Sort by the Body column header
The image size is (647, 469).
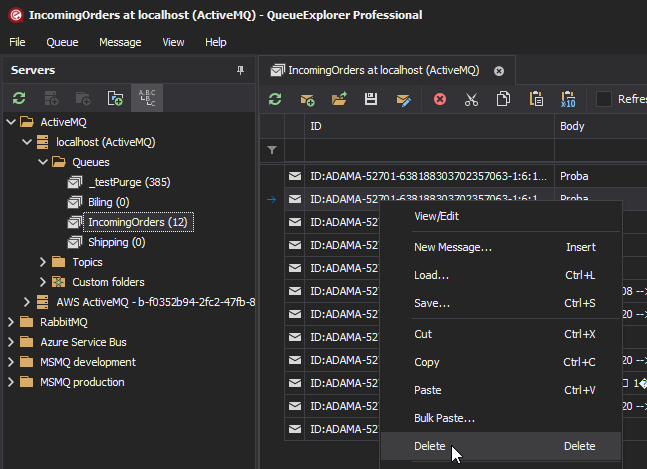600,126
